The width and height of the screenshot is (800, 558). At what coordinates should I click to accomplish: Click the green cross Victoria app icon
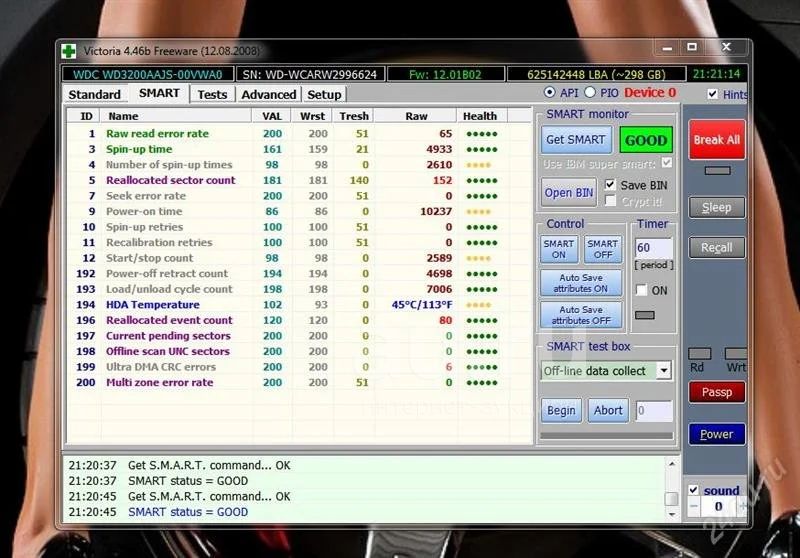click(68, 51)
